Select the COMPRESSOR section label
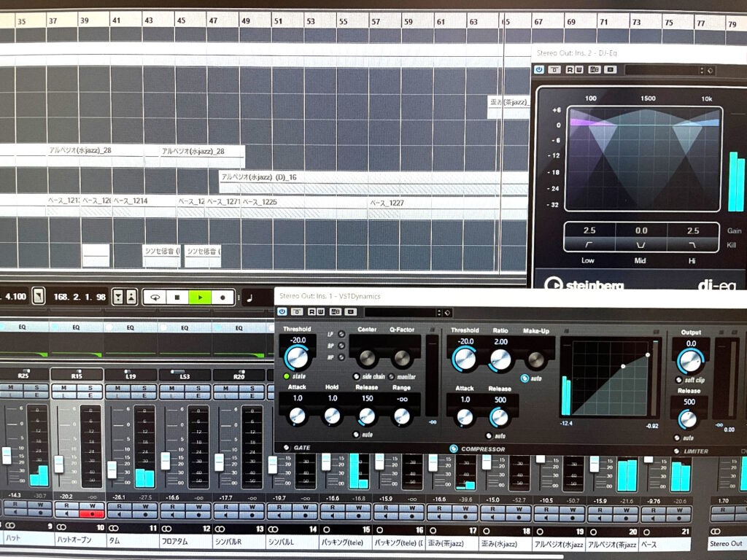Screen dimensions: 747x560 (x=482, y=449)
